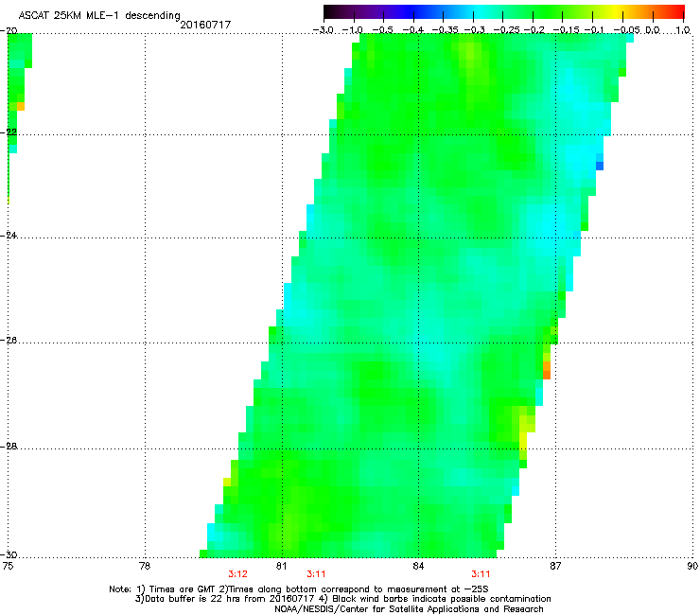
Task: Click the latitude axis label '-24'
Action: [10, 235]
